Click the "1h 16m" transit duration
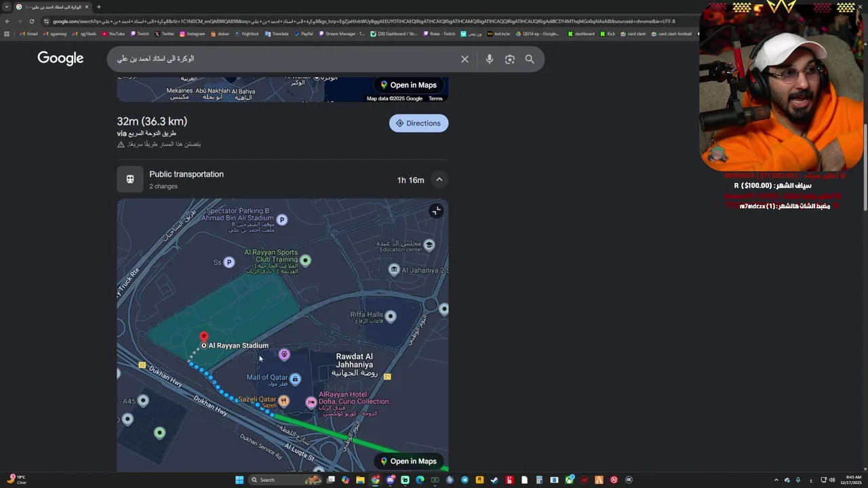The height and width of the screenshot is (488, 868). [410, 180]
